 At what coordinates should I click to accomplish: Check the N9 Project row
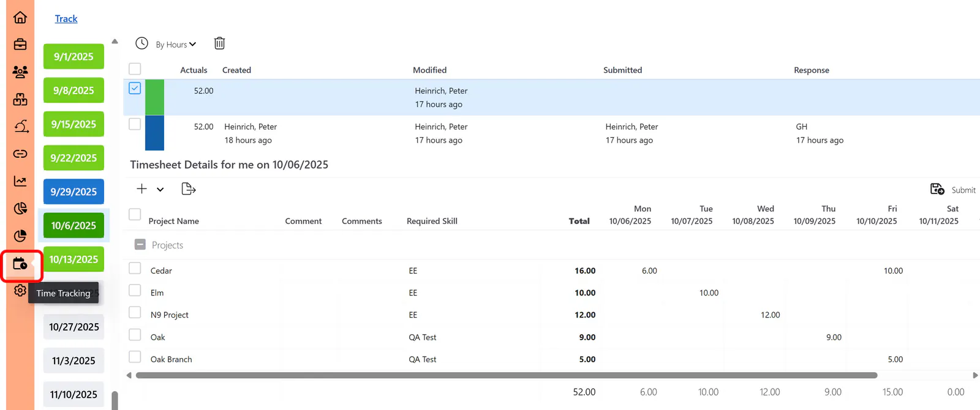tap(135, 312)
